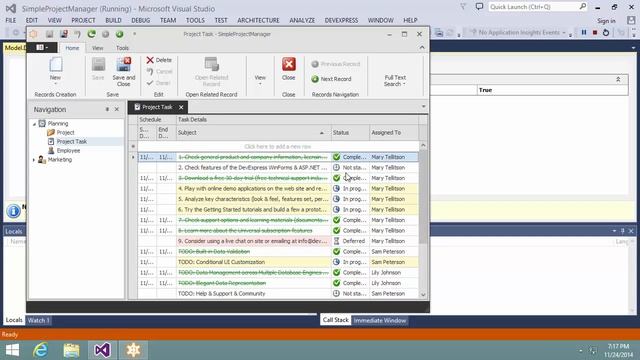This screenshot has height=360, width=640.
Task: Click Open Related Record icon
Action: 211,64
